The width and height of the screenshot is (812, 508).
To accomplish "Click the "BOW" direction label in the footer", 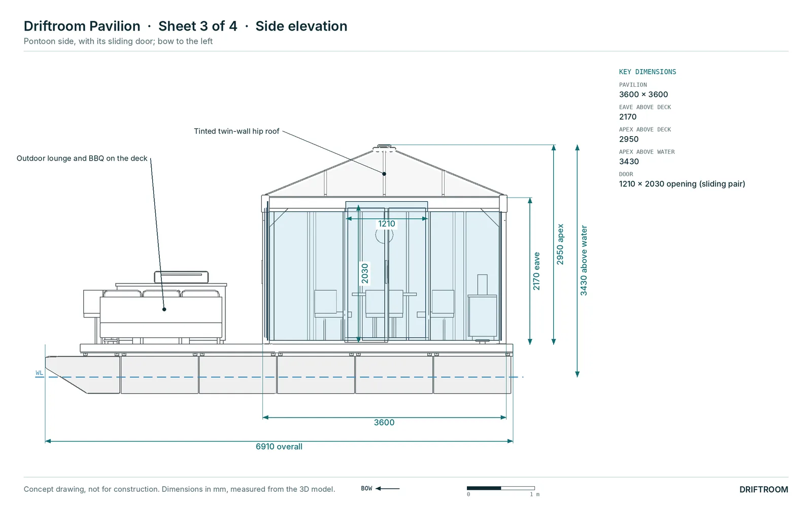I will click(366, 489).
